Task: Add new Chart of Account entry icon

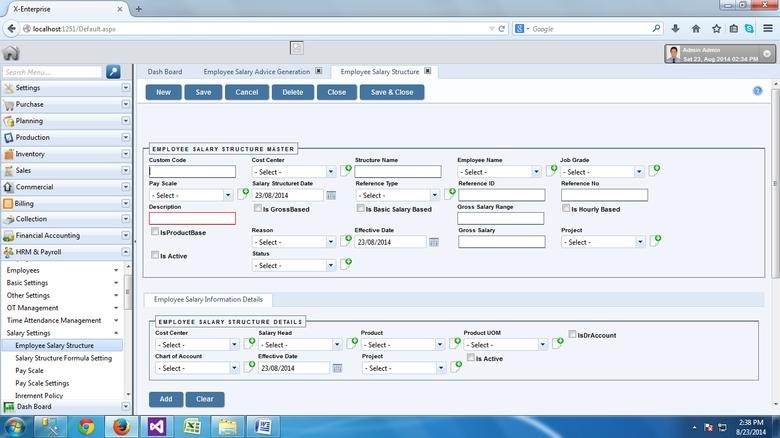Action: pyautogui.click(x=249, y=366)
